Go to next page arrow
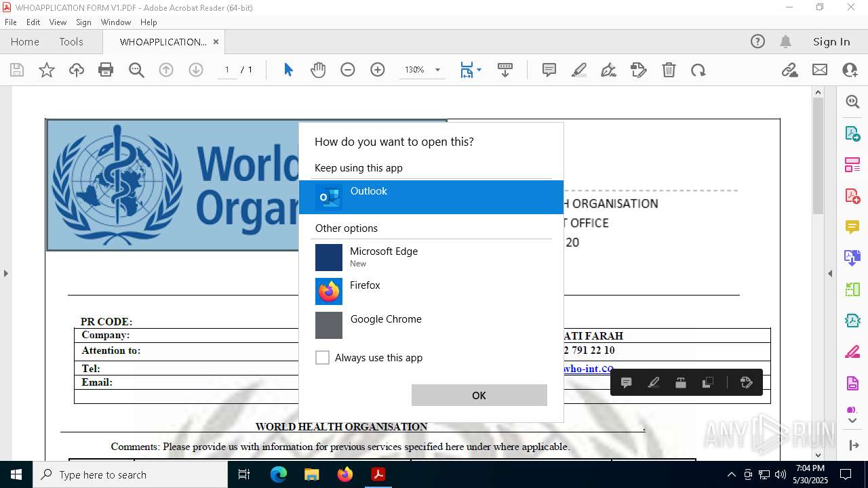 [196, 70]
